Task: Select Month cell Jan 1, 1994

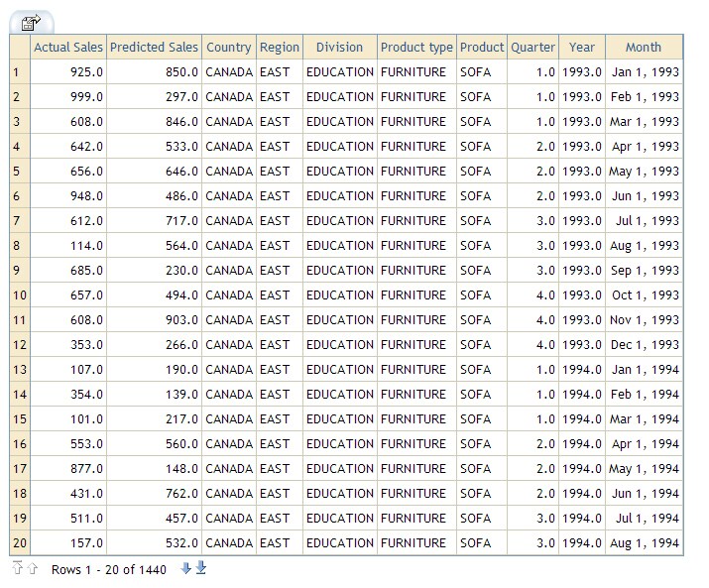Action: 644,370
